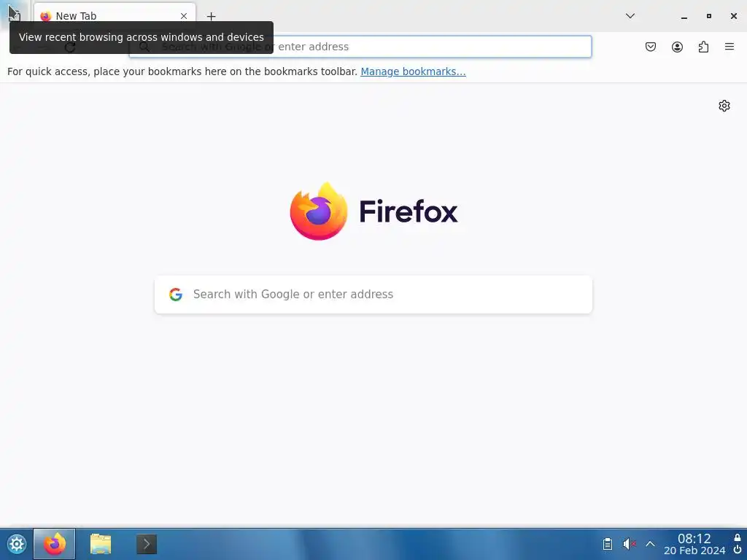Select the New Tab tab
This screenshot has height=560, width=747.
point(115,16)
